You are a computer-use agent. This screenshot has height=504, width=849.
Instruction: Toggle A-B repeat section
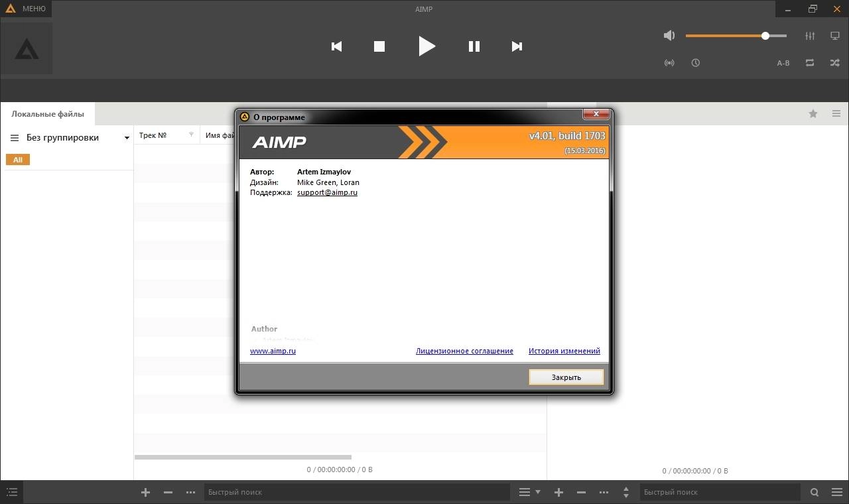coord(783,63)
